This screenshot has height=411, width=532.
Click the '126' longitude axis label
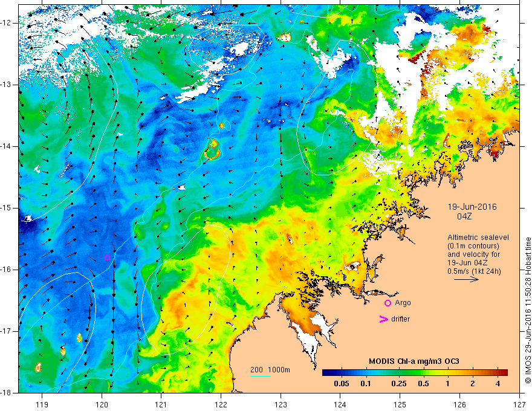459,404
